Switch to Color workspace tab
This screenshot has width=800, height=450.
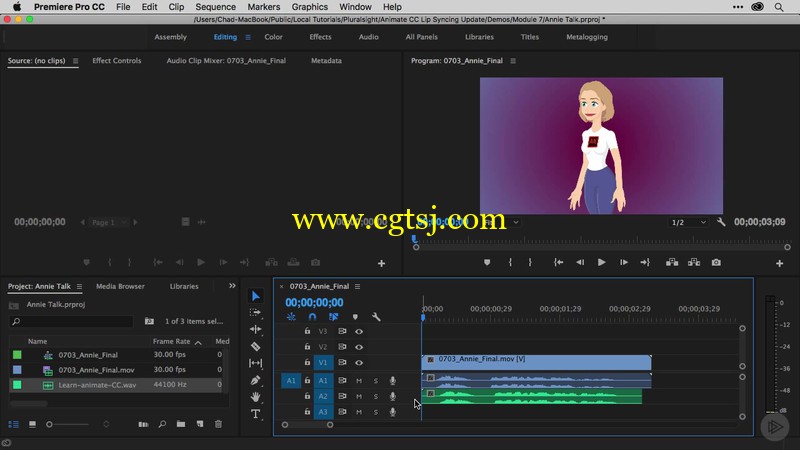(273, 37)
